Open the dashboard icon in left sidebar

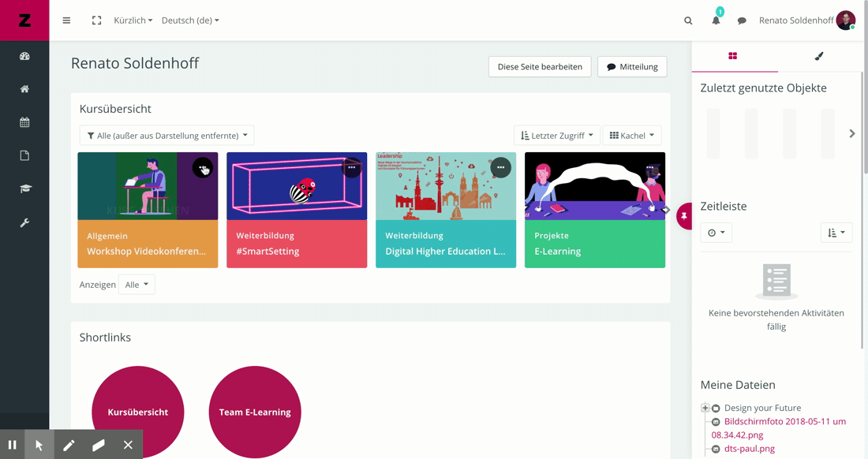click(x=24, y=56)
